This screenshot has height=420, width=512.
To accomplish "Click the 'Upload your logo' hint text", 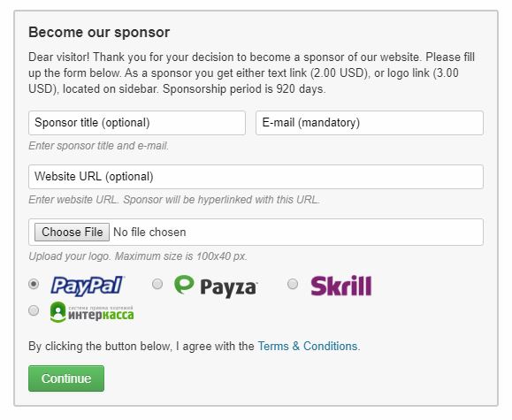I will click(137, 256).
